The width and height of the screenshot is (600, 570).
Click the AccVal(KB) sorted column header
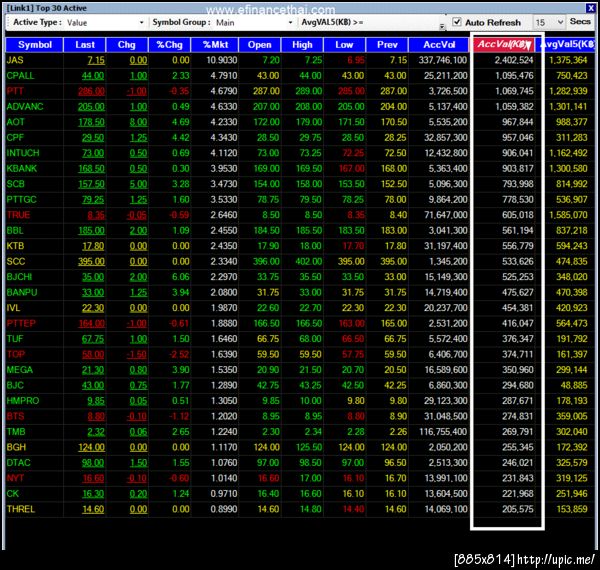click(x=504, y=44)
